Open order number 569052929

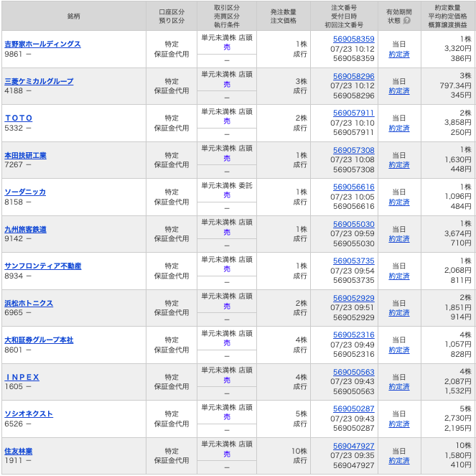[x=354, y=298]
